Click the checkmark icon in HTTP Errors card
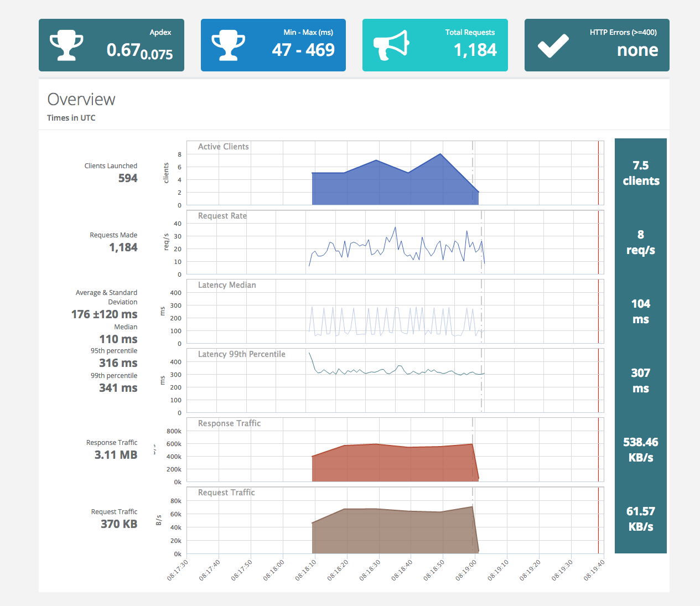This screenshot has width=700, height=606. click(x=553, y=46)
